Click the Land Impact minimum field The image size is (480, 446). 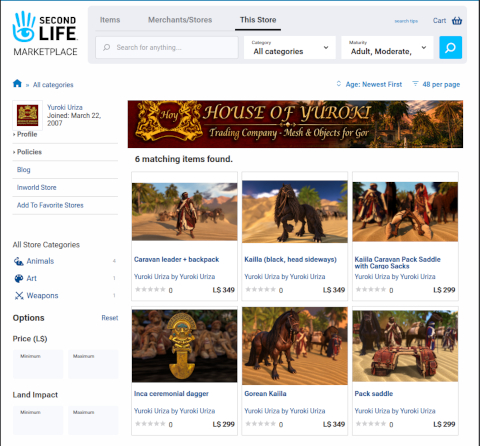(38, 420)
